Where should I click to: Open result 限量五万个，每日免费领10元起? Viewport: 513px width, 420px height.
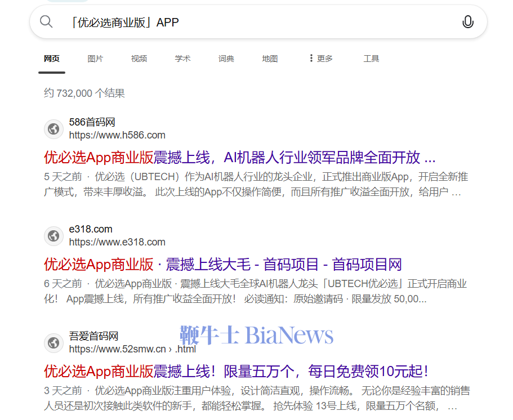[236, 371]
